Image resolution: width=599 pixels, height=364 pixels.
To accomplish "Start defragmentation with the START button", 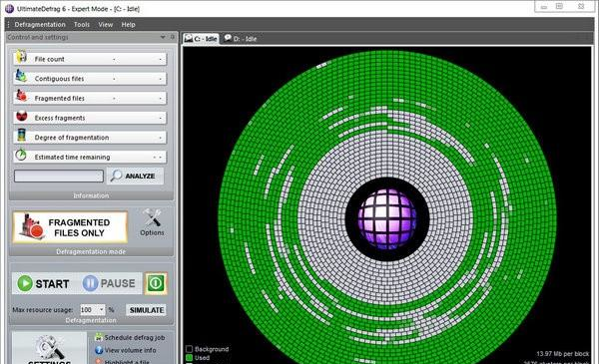I will click(43, 283).
